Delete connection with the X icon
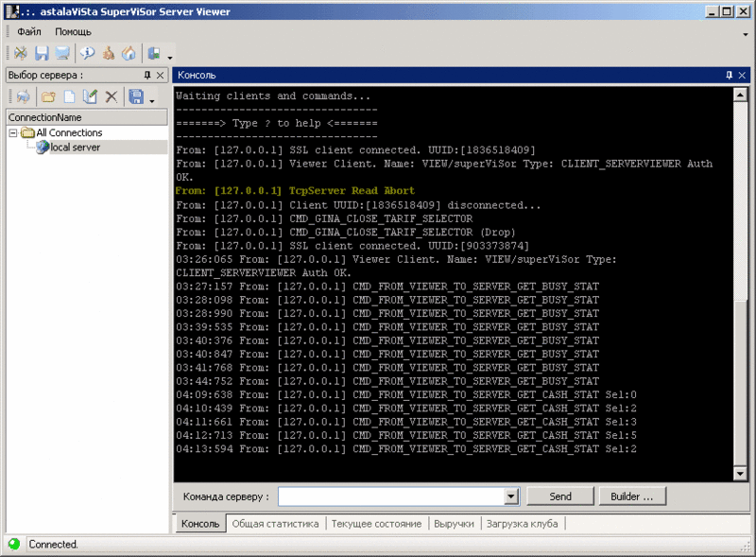This screenshot has width=756, height=557. [x=112, y=97]
